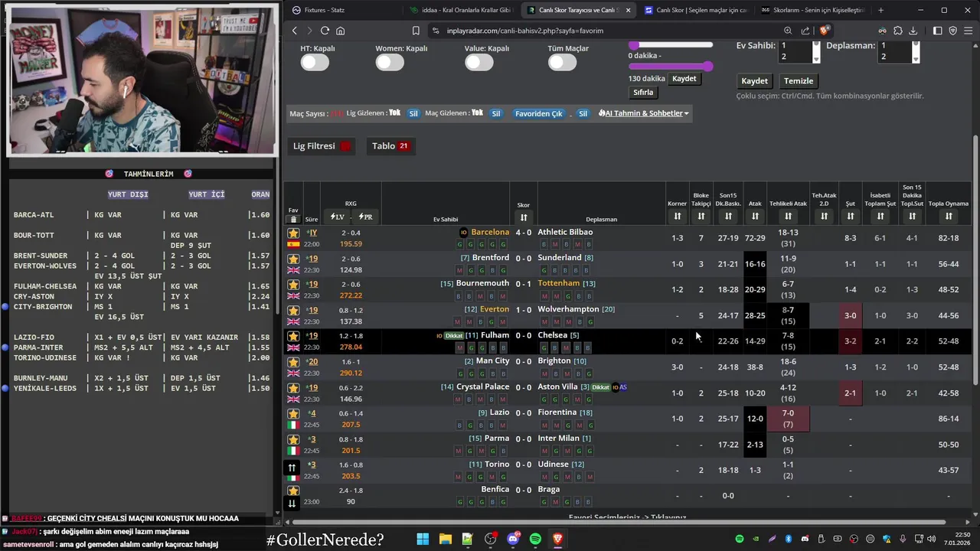Toggle the Value: Kapalı switch
This screenshot has height=551, width=980.
(479, 63)
